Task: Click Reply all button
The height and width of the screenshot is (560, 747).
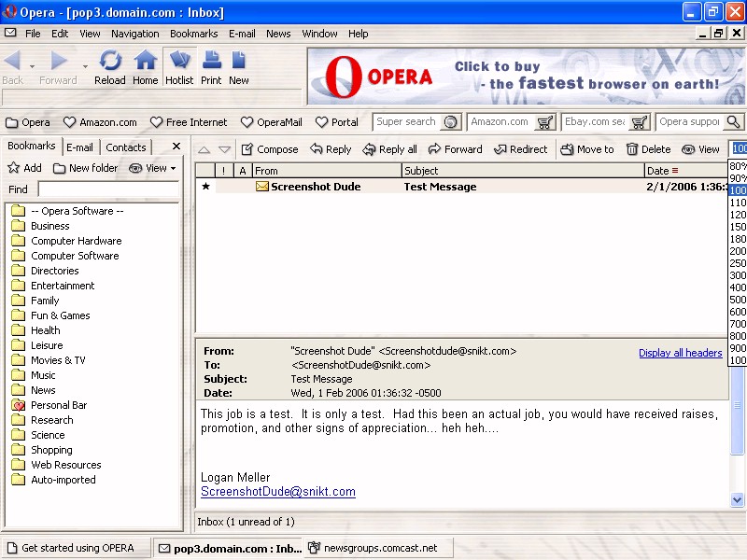Action: (x=389, y=149)
